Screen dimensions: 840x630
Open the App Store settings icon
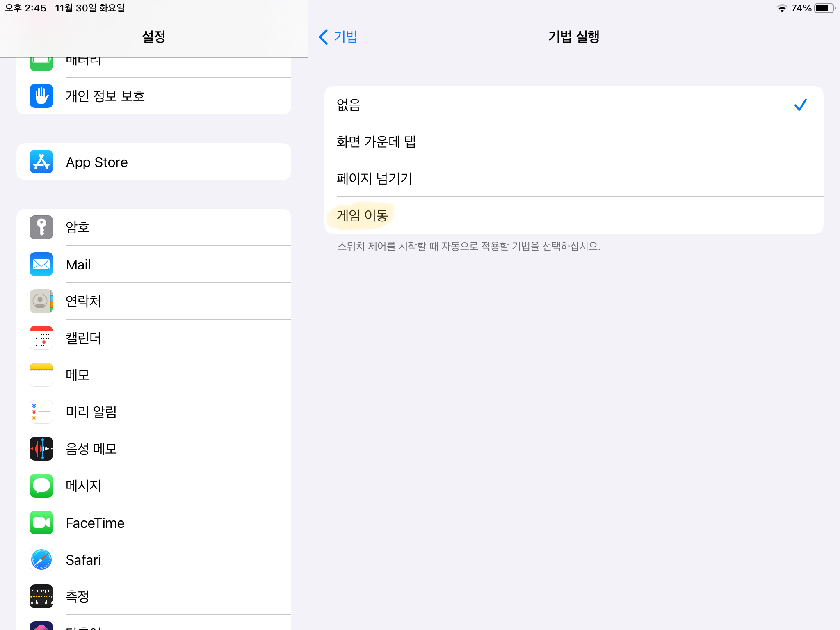click(x=41, y=162)
